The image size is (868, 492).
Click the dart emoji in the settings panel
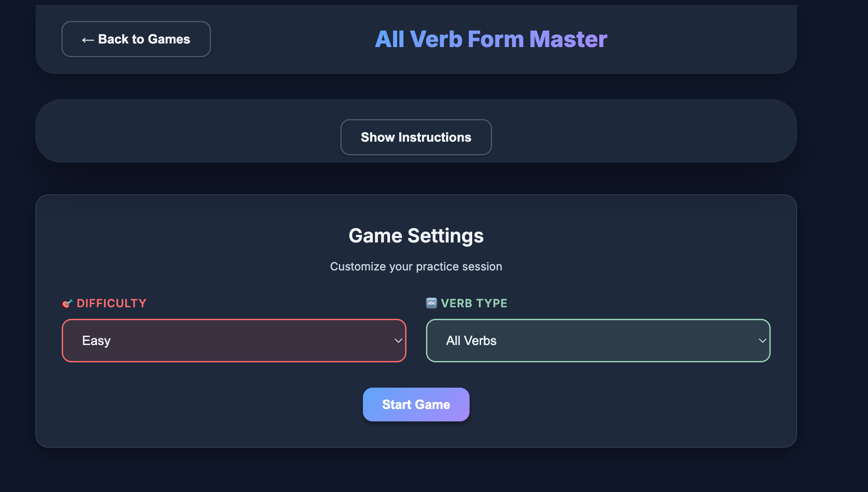coord(67,303)
